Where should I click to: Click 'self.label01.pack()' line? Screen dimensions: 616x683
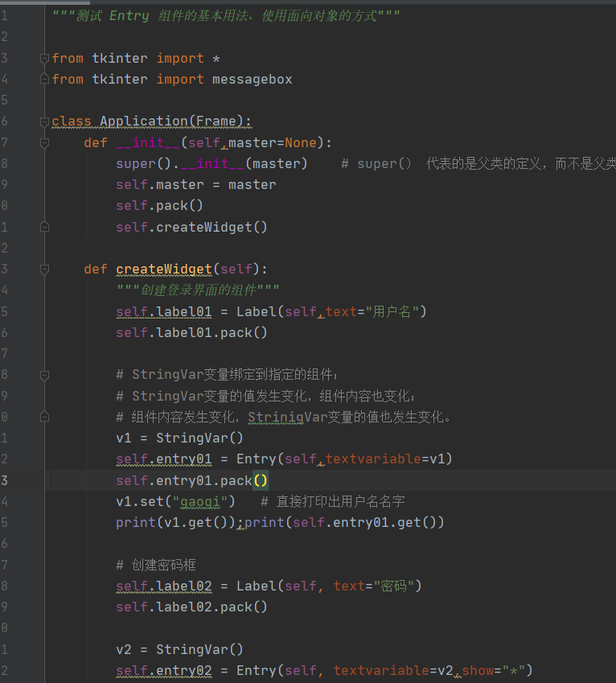191,333
